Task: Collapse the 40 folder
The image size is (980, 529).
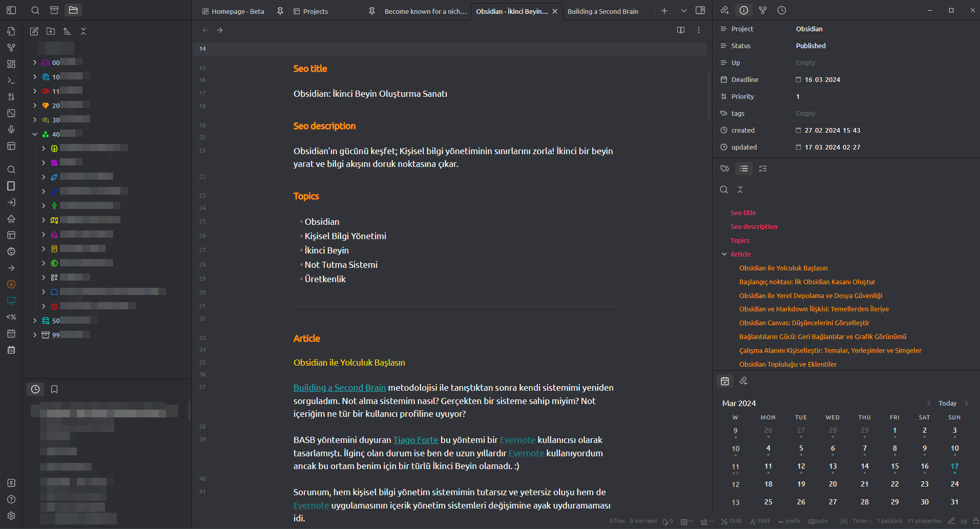Action: pos(35,134)
